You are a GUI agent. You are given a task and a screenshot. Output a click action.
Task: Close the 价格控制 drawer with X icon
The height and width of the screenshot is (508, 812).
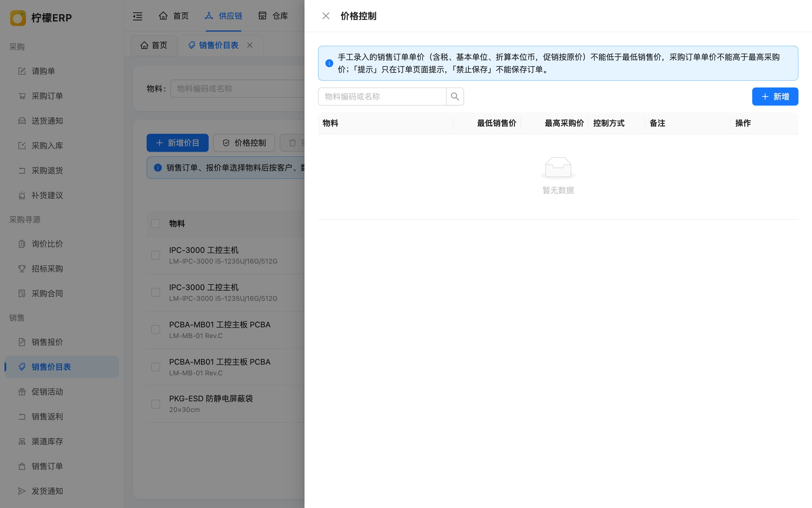pyautogui.click(x=325, y=16)
